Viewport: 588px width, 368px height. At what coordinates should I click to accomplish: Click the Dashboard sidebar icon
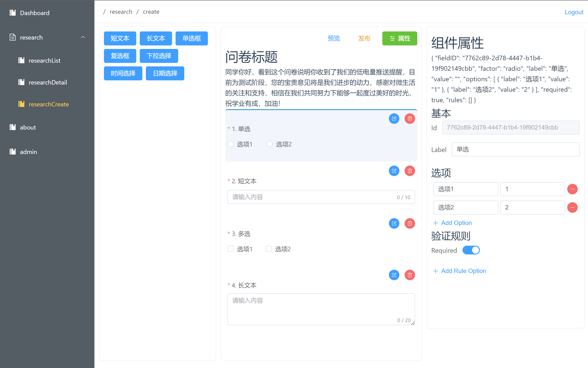[13, 13]
